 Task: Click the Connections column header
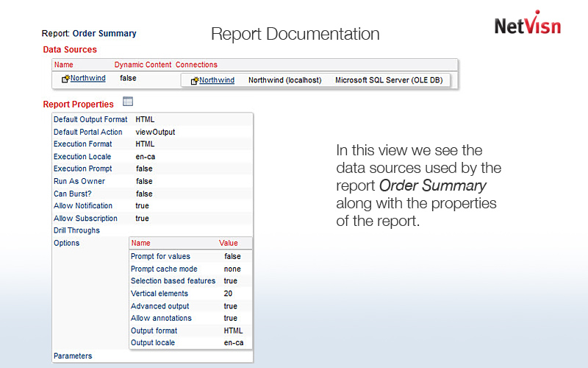(196, 65)
